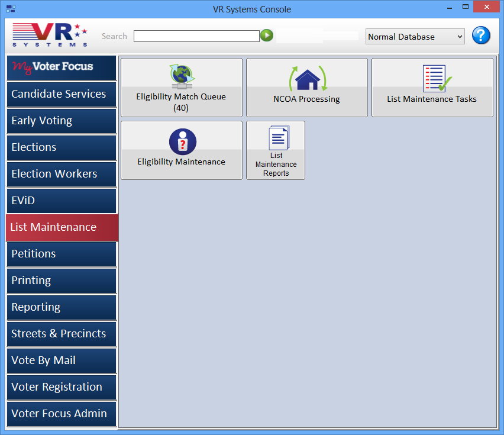
Task: Click the List Maintenance Reports label
Action: (276, 165)
